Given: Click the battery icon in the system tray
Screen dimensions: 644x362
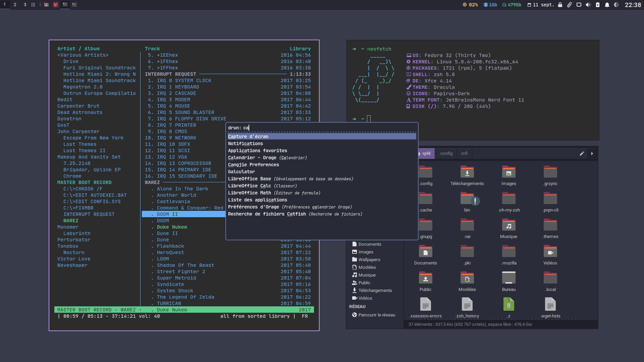Looking at the screenshot, I should (x=598, y=5).
